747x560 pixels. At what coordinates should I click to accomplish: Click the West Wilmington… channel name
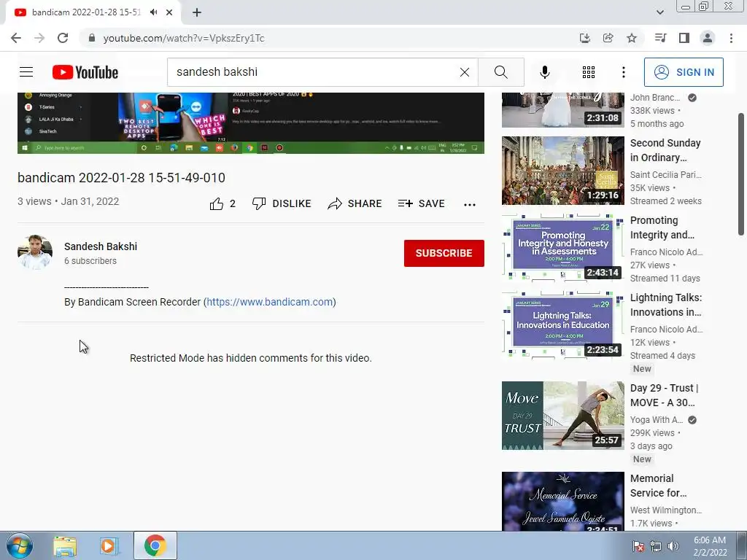[665, 510]
